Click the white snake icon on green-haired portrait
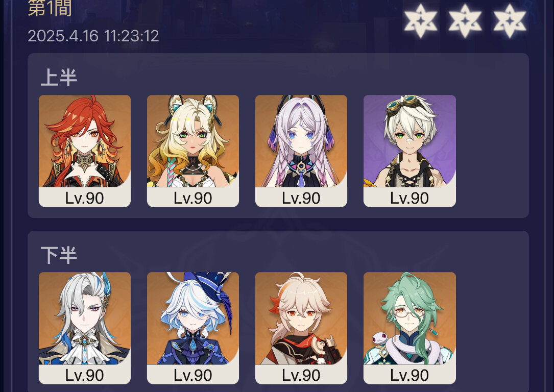This screenshot has width=554, height=392. coord(380,338)
